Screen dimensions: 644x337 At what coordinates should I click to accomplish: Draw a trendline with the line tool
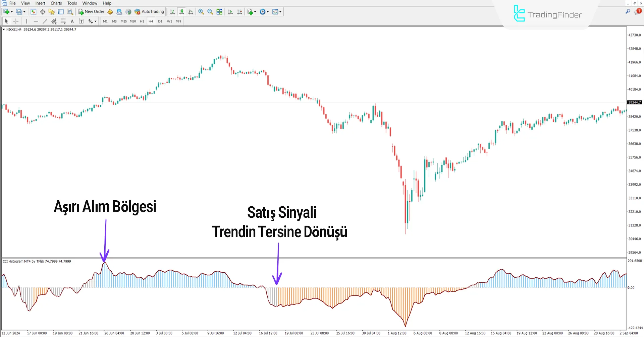[x=45, y=21]
